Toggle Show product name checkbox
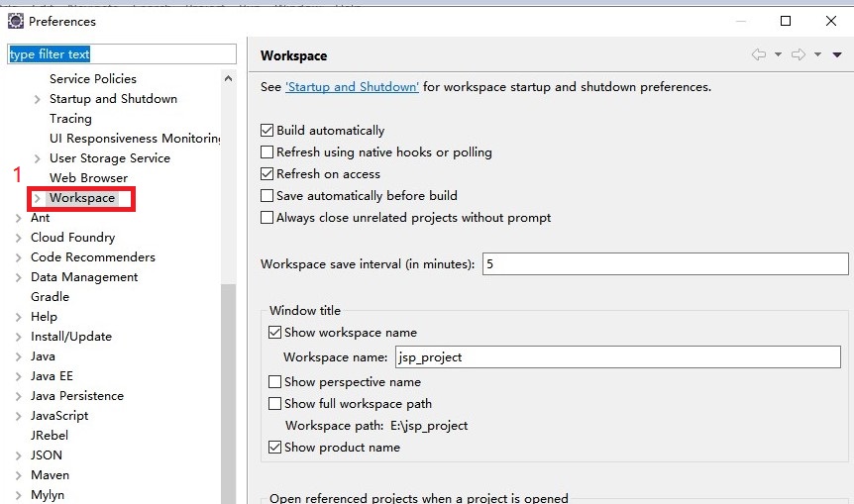854x504 pixels. 275,448
